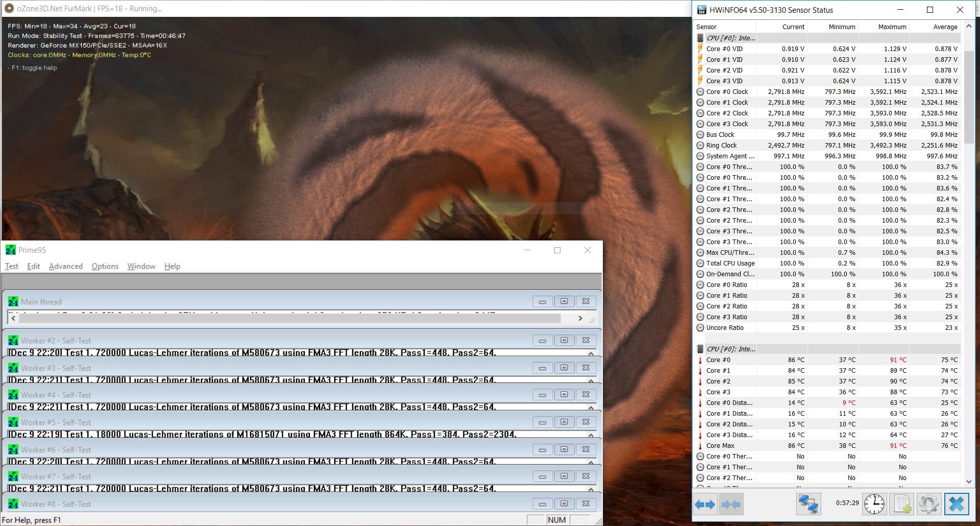Click the Worker #8 window icon
The width and height of the screenshot is (980, 526).
[x=13, y=504]
